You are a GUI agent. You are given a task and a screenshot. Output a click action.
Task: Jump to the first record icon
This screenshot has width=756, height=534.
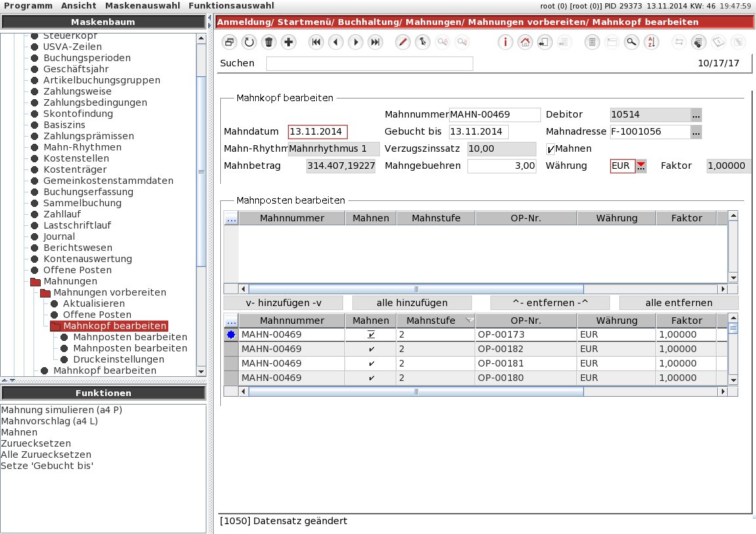pos(316,43)
